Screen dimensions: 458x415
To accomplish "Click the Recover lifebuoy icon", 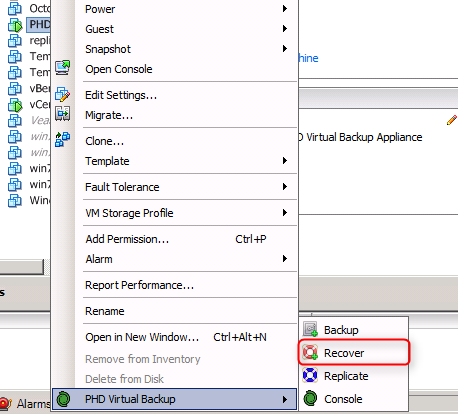I will tap(310, 352).
